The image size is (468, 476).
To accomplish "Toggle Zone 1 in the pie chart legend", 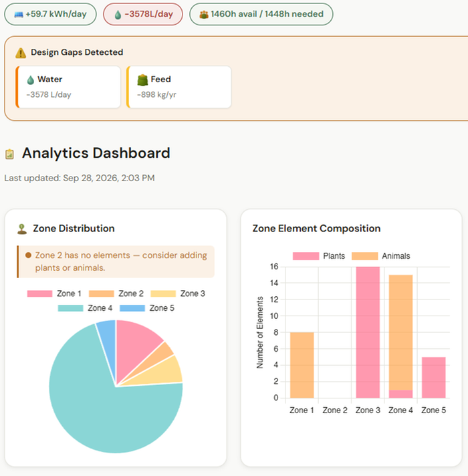I will tap(54, 293).
